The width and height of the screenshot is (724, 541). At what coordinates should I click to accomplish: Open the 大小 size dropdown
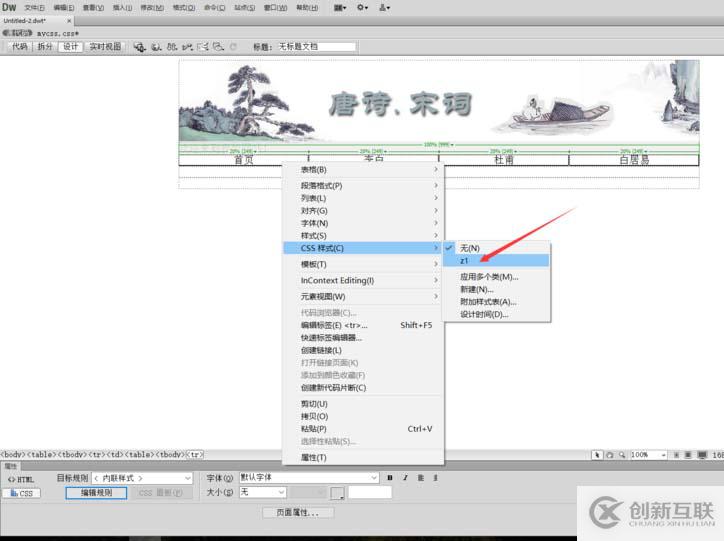click(262, 492)
